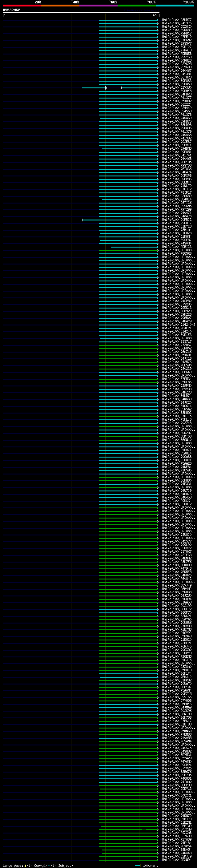Open hit UniRef100_Q40467
Screen dimensions: 197x868
tap(176, 71)
